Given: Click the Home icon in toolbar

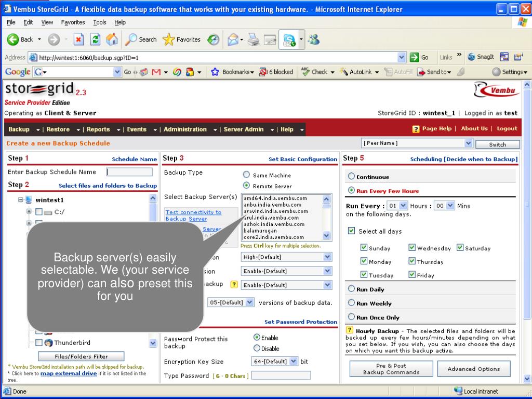Looking at the screenshot, I should 112,39.
